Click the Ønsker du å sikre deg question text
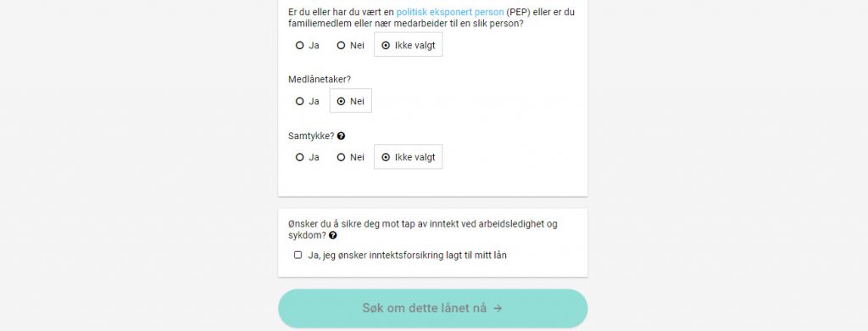This screenshot has width=868, height=331. (x=423, y=229)
